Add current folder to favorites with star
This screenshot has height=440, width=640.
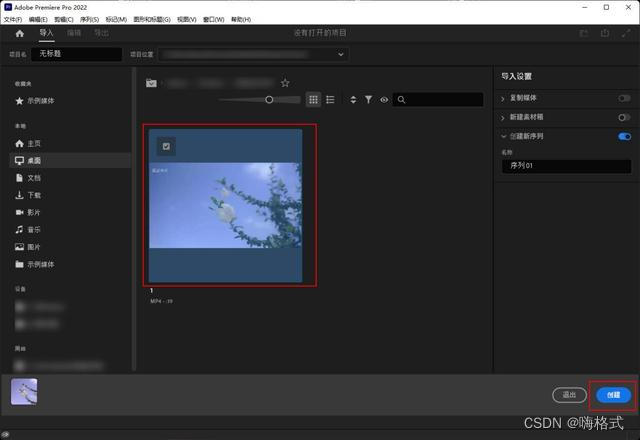point(285,83)
